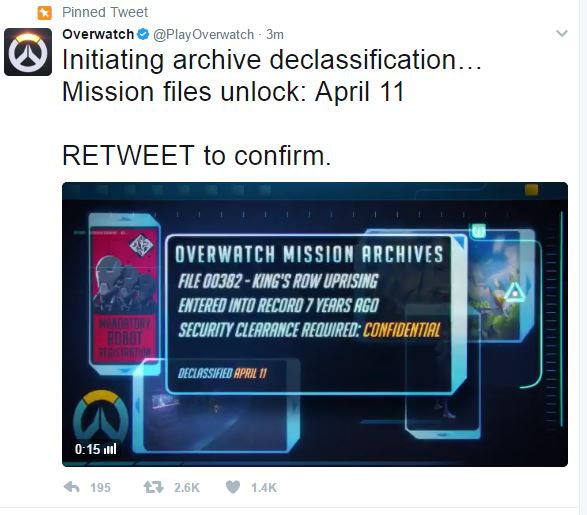
Task: Click the reply arrow icon
Action: click(71, 487)
